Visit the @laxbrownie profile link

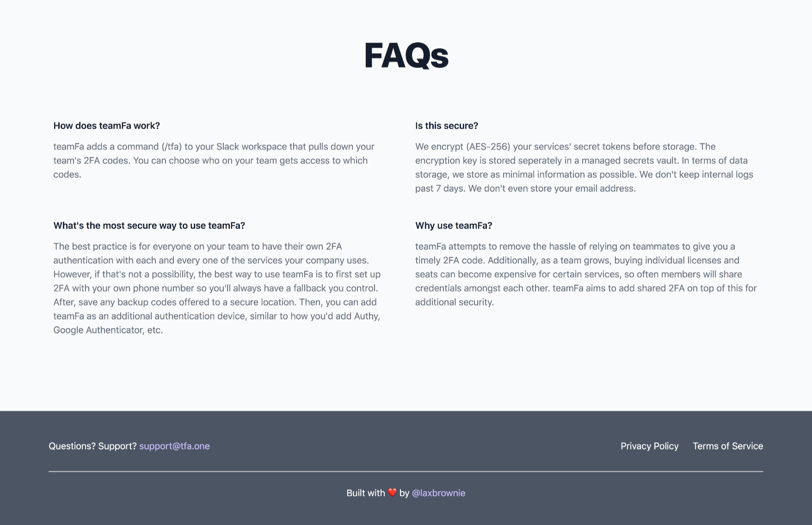(x=438, y=493)
